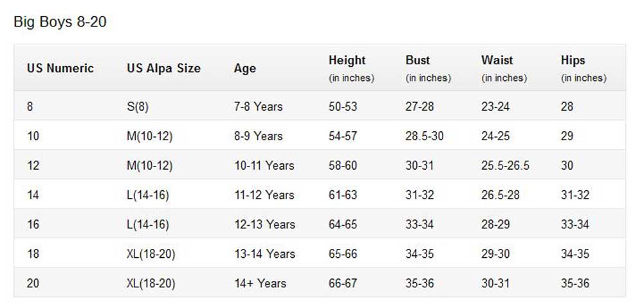Click the 25.5-26.5 waist cell
Screen dimensions: 644x308
pyautogui.click(x=505, y=165)
